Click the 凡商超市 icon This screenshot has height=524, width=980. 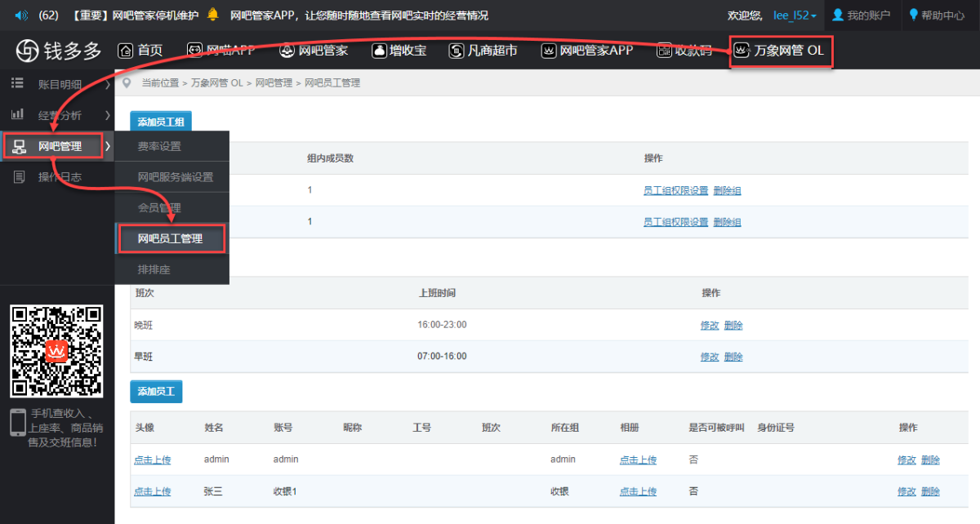(x=457, y=51)
